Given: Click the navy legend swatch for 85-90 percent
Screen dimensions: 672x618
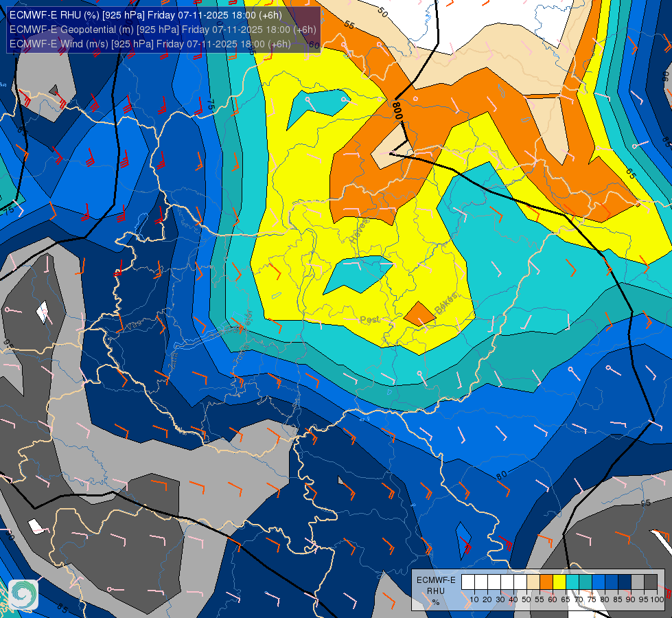Looking at the screenshot, I should click(x=625, y=582).
